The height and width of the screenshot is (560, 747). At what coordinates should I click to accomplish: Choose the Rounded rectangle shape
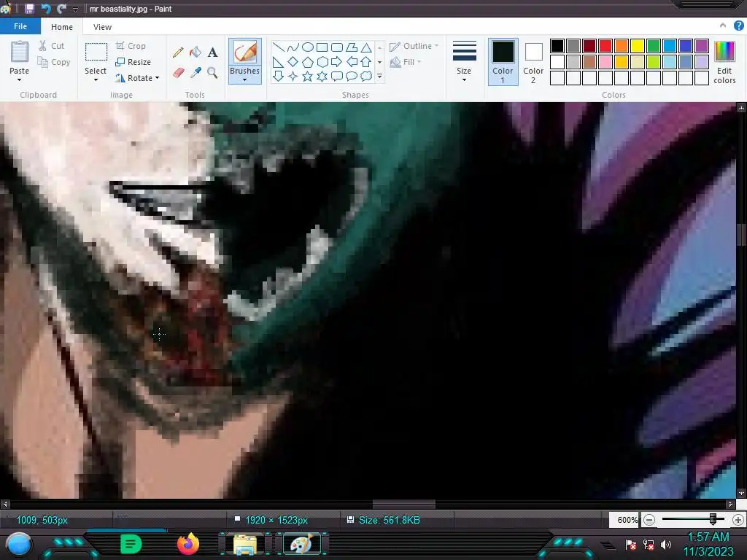coord(337,47)
